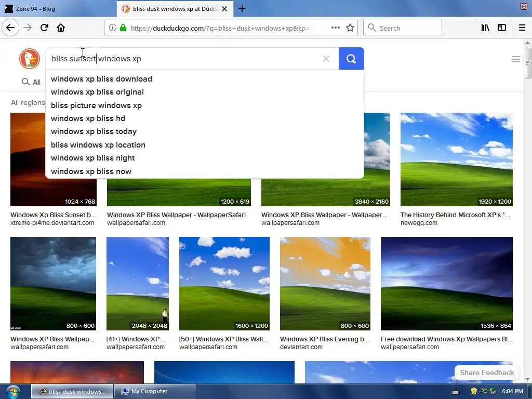Click the forward navigation arrow
Image resolution: width=532 pixels, height=399 pixels.
(28, 28)
